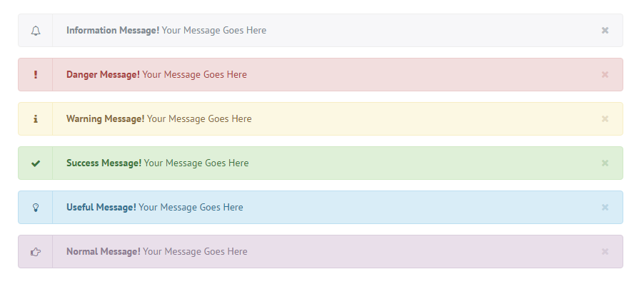Click the lightbulb icon in Useful alert

(x=36, y=208)
